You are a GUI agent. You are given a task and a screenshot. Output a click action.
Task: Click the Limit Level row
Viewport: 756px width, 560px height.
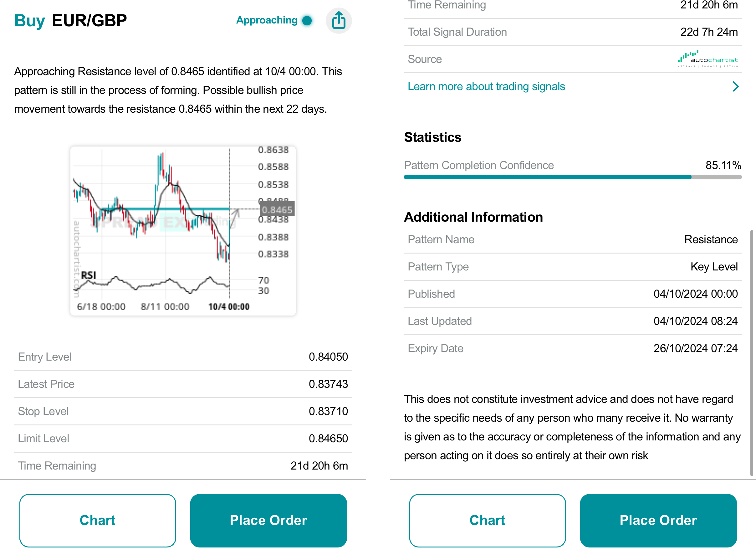pyautogui.click(x=183, y=438)
